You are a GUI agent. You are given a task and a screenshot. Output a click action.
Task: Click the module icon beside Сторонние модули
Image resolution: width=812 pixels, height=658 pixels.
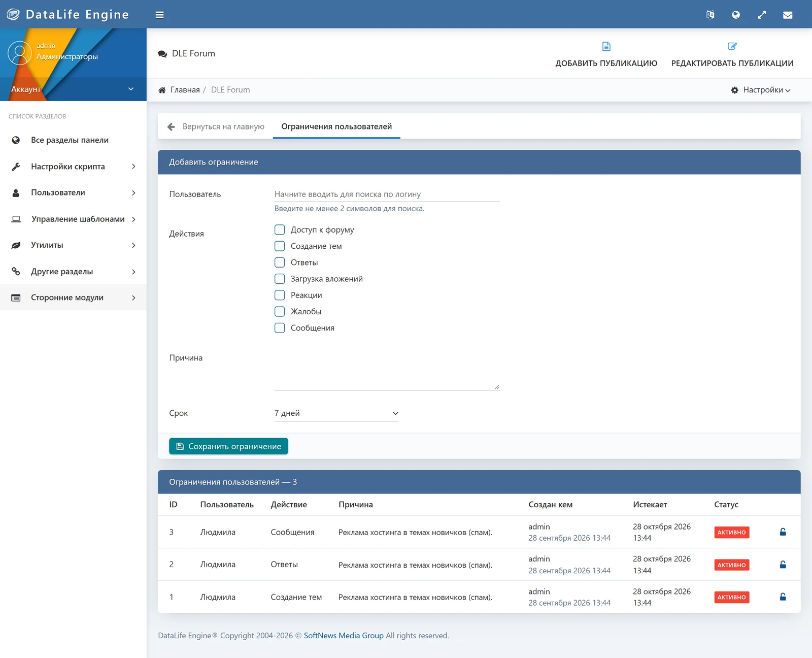pyautogui.click(x=16, y=298)
